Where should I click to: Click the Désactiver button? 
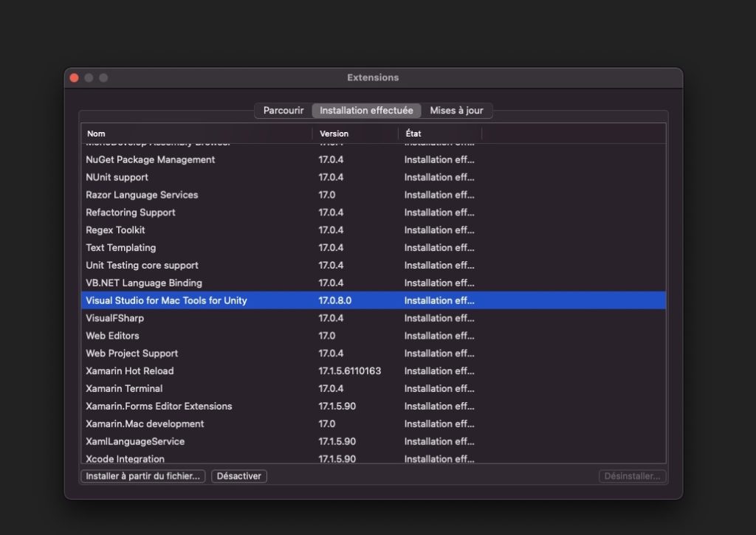click(x=239, y=477)
